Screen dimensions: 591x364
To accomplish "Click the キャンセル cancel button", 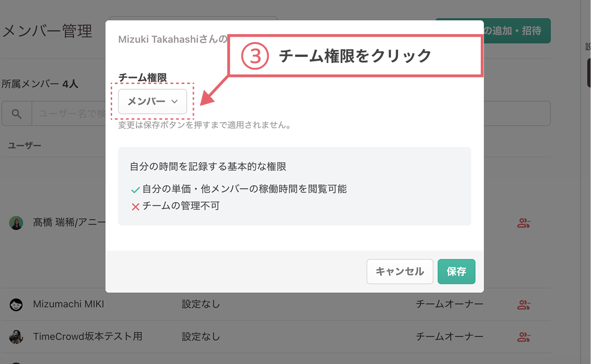I will (399, 271).
